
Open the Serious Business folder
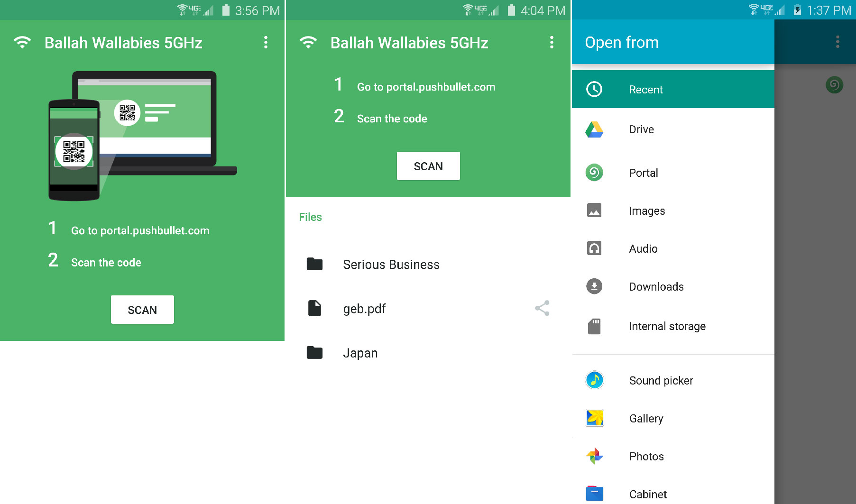point(391,265)
